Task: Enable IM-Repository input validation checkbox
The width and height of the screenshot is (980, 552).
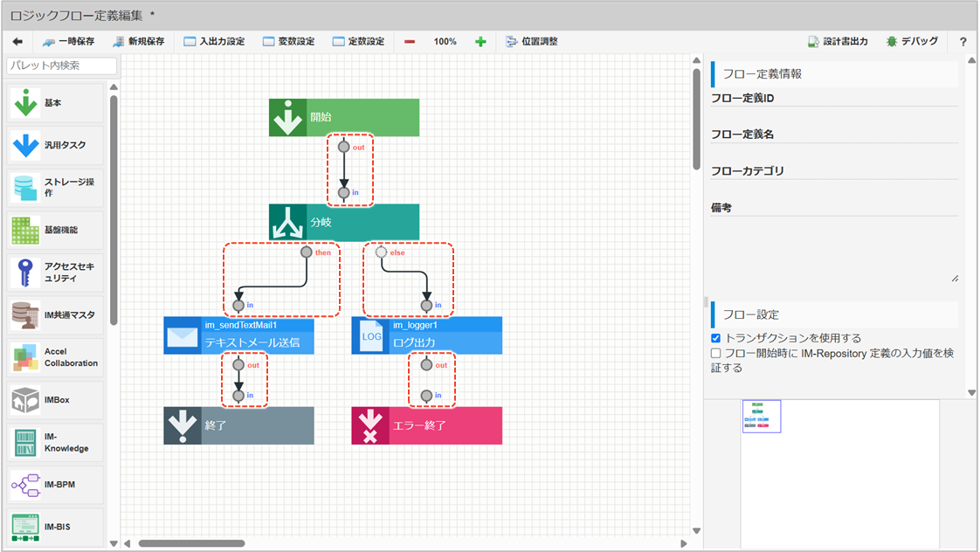Action: click(715, 354)
